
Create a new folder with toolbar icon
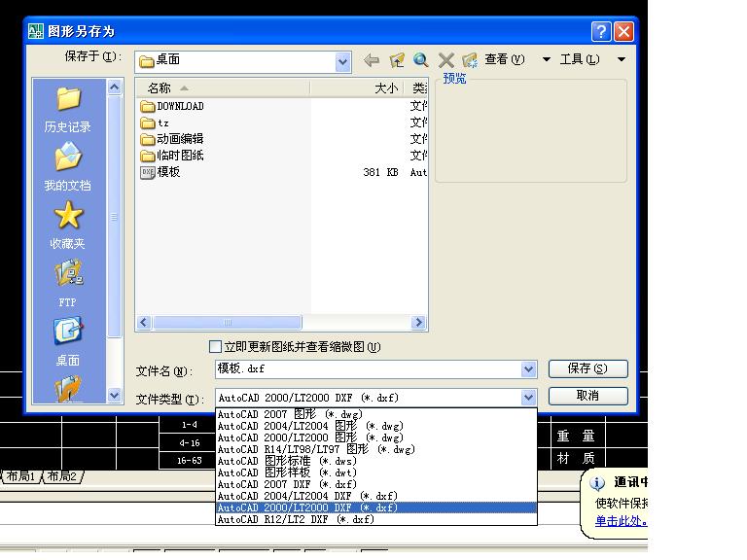(470, 60)
